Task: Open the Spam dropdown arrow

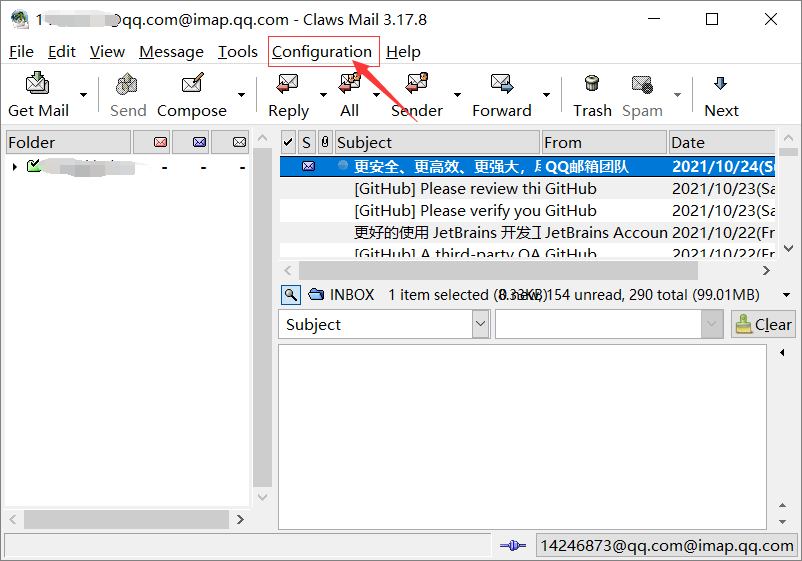Action: 677,95
